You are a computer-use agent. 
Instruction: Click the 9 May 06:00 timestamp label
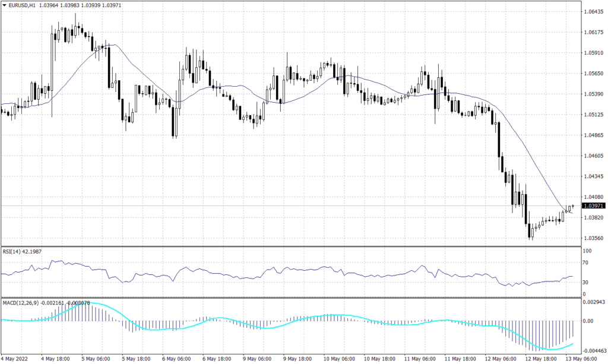point(257,359)
